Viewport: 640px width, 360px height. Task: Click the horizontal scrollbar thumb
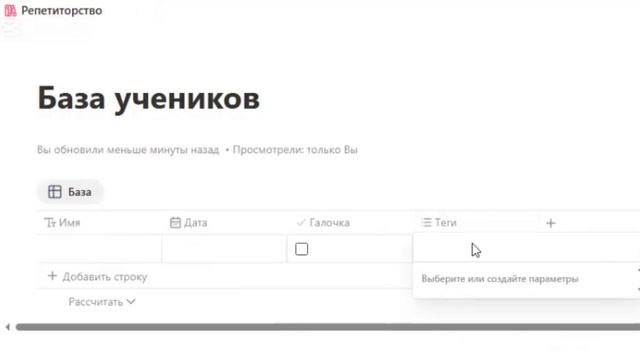point(328,327)
